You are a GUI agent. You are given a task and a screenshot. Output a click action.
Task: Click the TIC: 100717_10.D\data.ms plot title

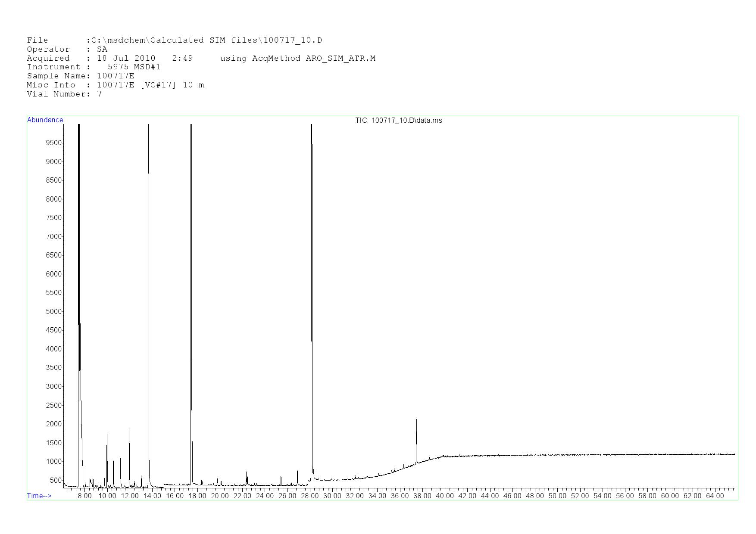coord(398,121)
